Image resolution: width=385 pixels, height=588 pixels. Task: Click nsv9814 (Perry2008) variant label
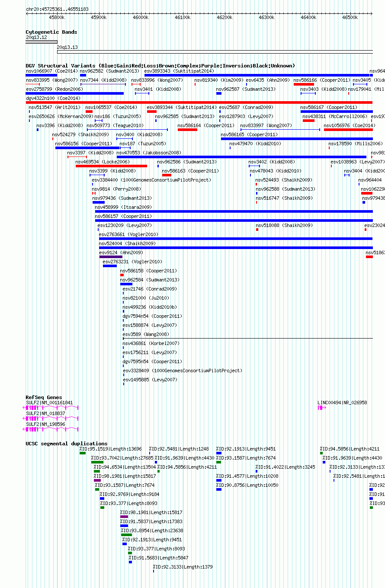tap(116, 189)
